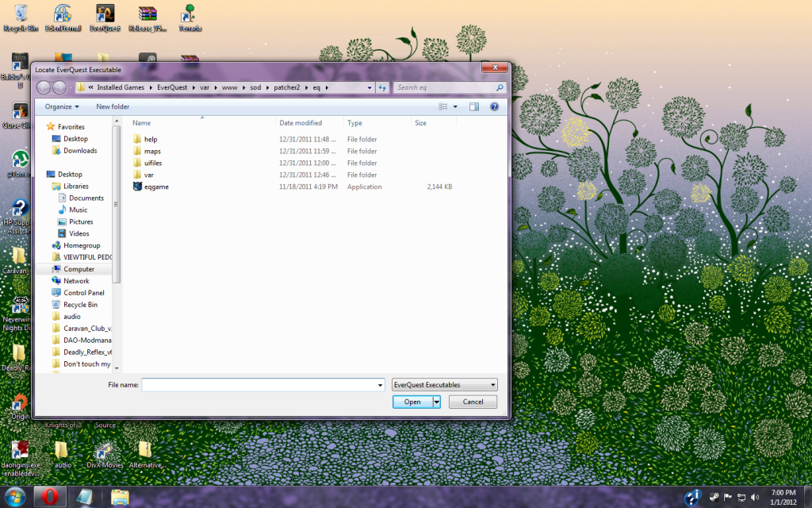Expand the File name history dropdown

coord(380,385)
